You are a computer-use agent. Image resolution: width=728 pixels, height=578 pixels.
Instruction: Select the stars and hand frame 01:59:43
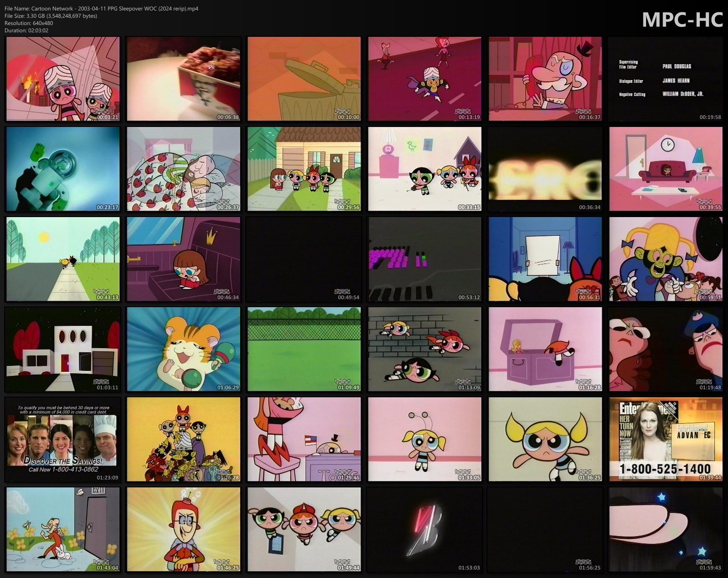pyautogui.click(x=666, y=530)
